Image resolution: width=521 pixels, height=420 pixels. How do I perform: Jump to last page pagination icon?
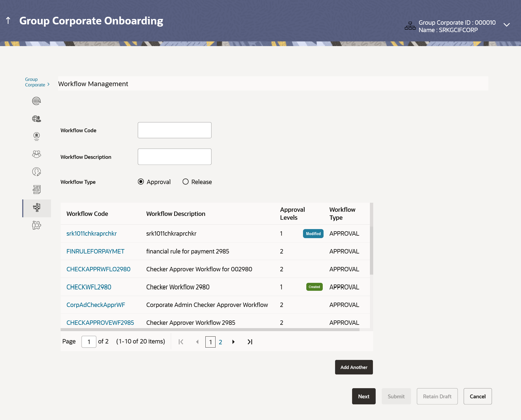coord(250,342)
